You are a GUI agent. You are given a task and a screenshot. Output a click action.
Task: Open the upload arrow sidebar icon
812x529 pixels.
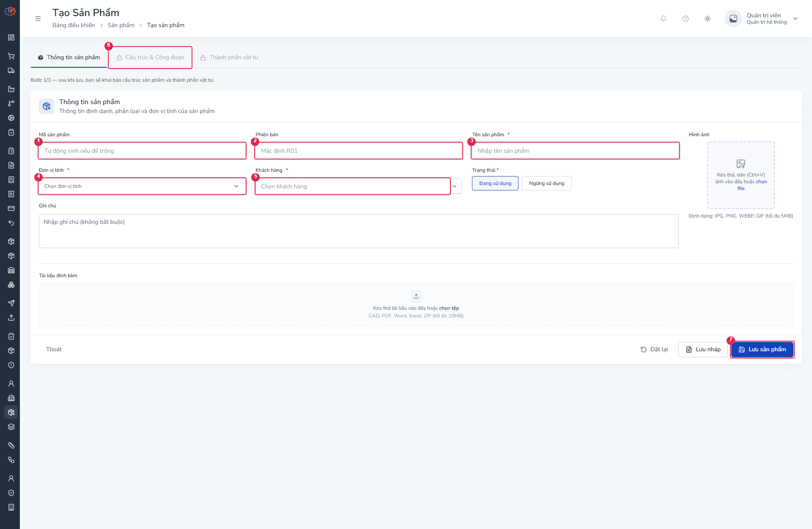[x=11, y=318]
